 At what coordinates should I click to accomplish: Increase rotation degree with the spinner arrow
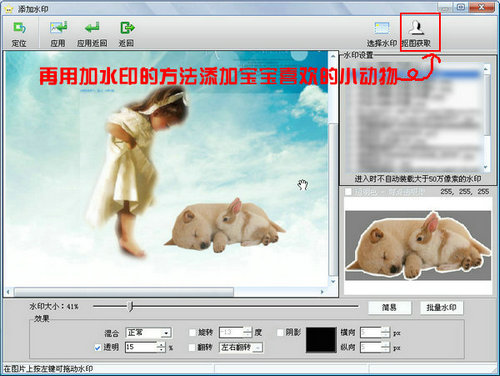(x=248, y=330)
